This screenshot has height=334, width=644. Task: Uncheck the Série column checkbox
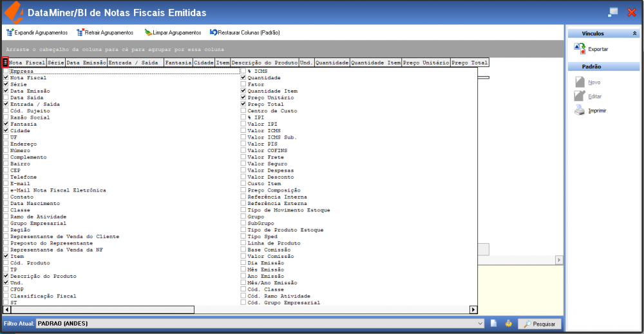click(x=6, y=84)
